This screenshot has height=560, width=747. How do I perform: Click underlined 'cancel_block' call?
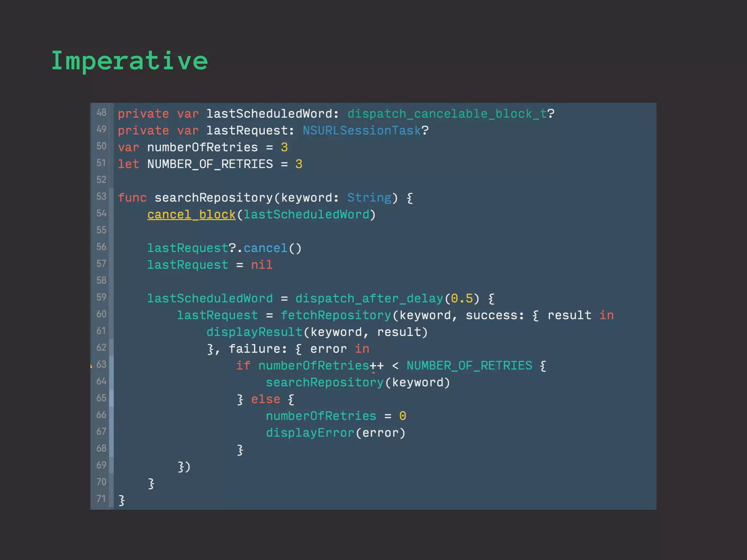[191, 214]
